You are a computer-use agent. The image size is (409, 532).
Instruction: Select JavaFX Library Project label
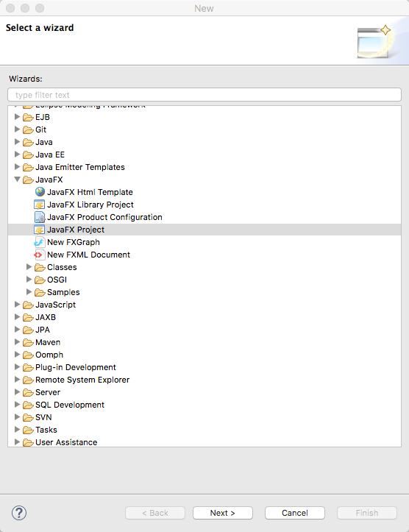point(90,205)
